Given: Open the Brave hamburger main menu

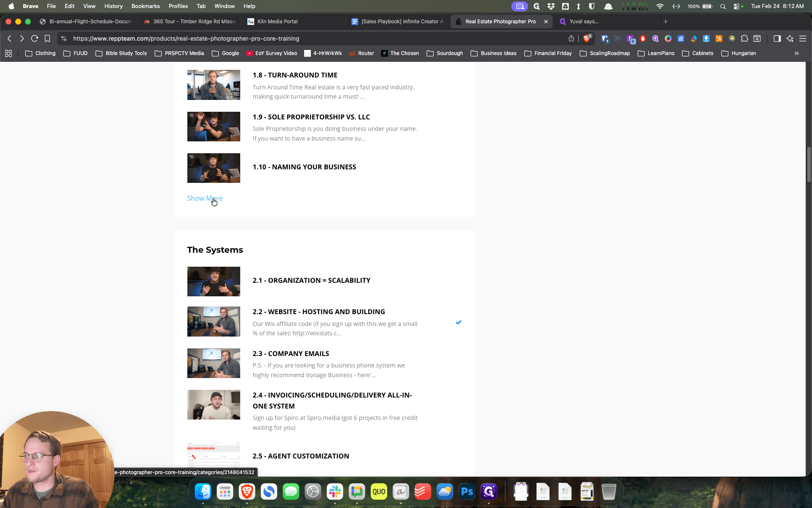Looking at the screenshot, I should [802, 39].
